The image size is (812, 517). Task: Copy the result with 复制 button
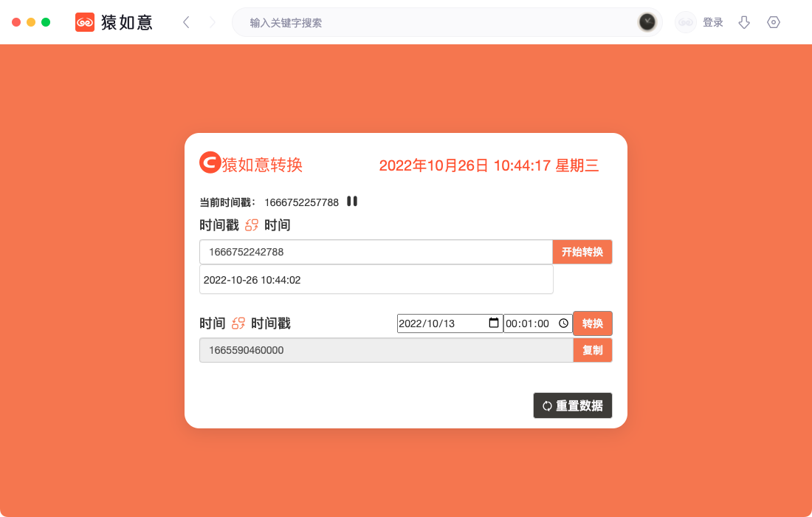593,350
